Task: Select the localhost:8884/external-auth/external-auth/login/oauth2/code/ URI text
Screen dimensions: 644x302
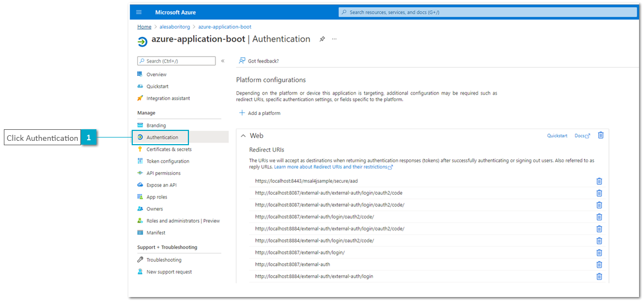Action: 330,228
